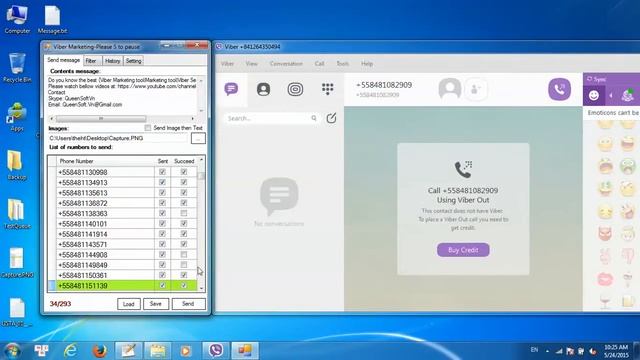Click the image path input field

[x=118, y=138]
